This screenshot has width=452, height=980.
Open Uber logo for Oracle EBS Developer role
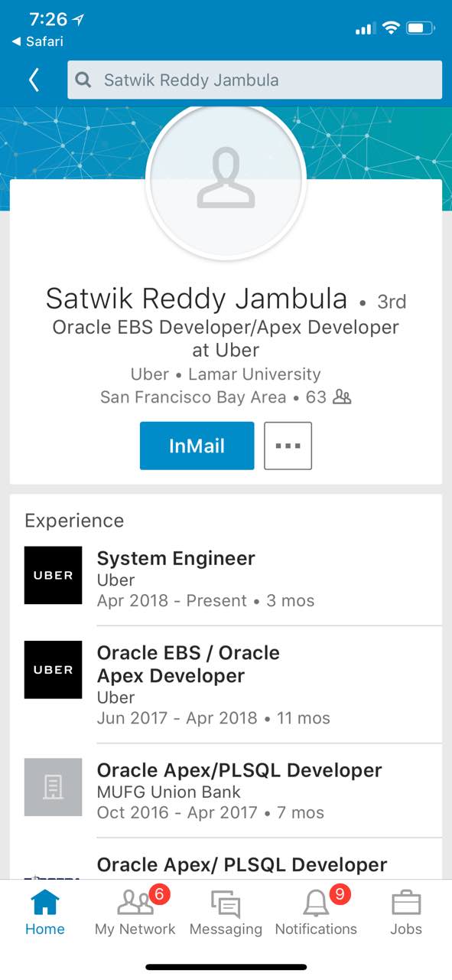[53, 670]
